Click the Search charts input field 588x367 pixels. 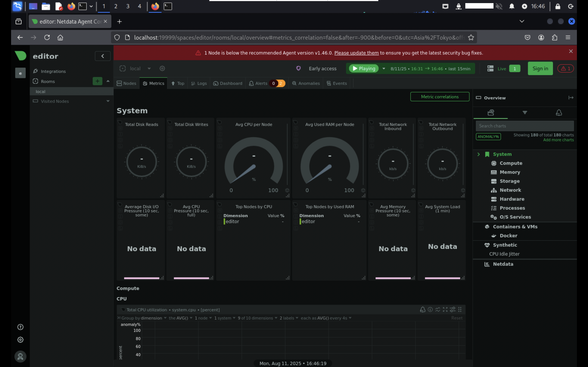click(525, 126)
